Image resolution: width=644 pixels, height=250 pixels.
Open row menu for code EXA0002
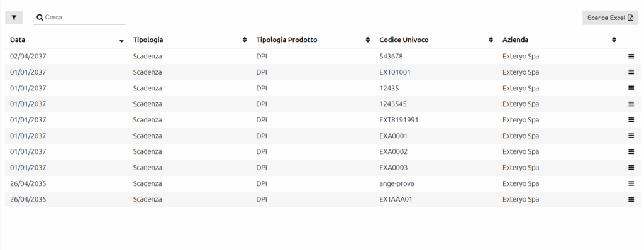[631, 151]
